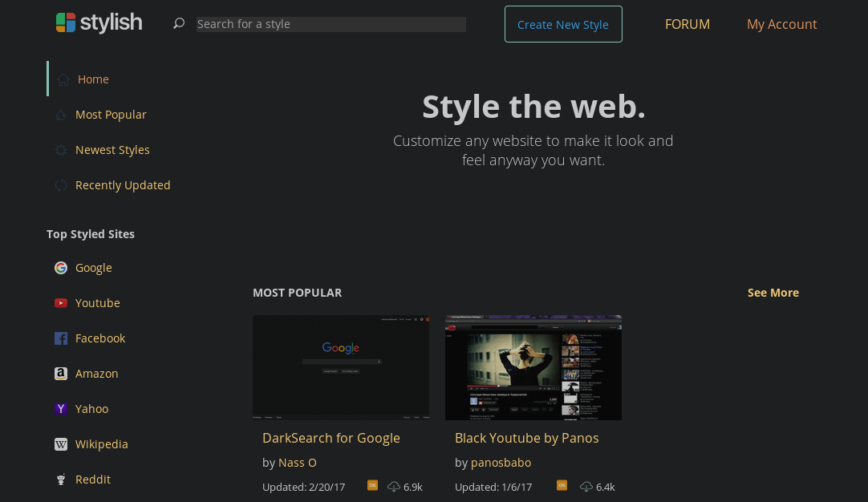Click the Yahoo site icon

click(x=61, y=409)
